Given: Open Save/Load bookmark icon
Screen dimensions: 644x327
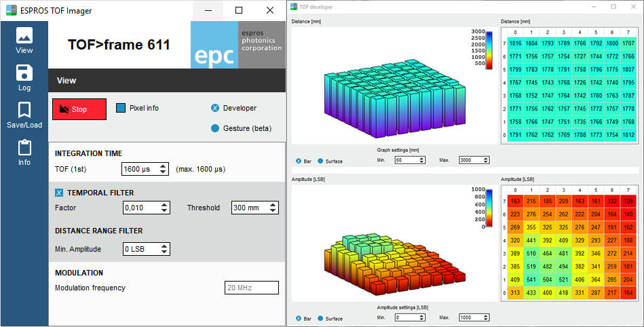Looking at the screenshot, I should pyautogui.click(x=24, y=115).
